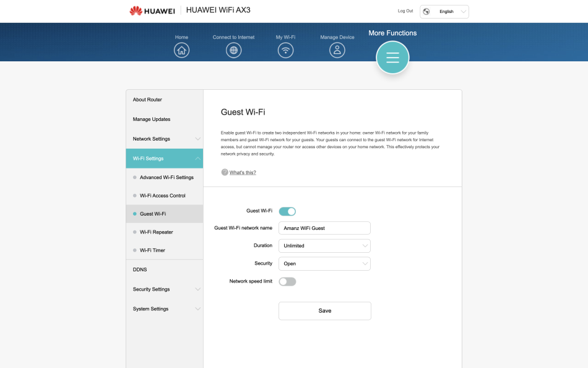The height and width of the screenshot is (368, 588).
Task: Click the Huawei logo
Action: [x=152, y=11]
